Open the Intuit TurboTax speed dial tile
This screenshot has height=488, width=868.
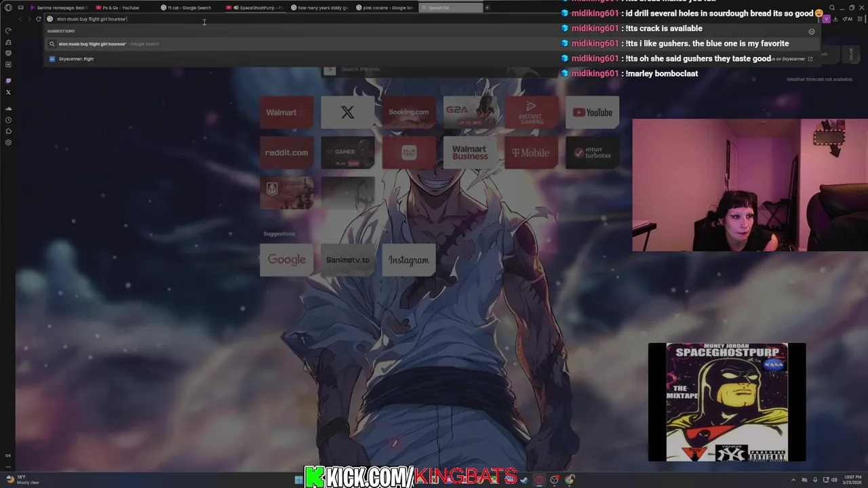pyautogui.click(x=592, y=152)
